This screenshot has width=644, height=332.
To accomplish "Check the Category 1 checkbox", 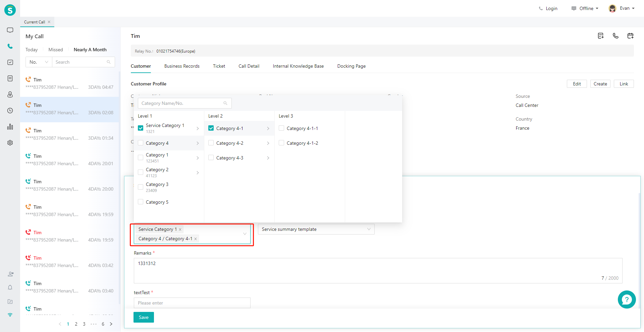I will tap(141, 157).
